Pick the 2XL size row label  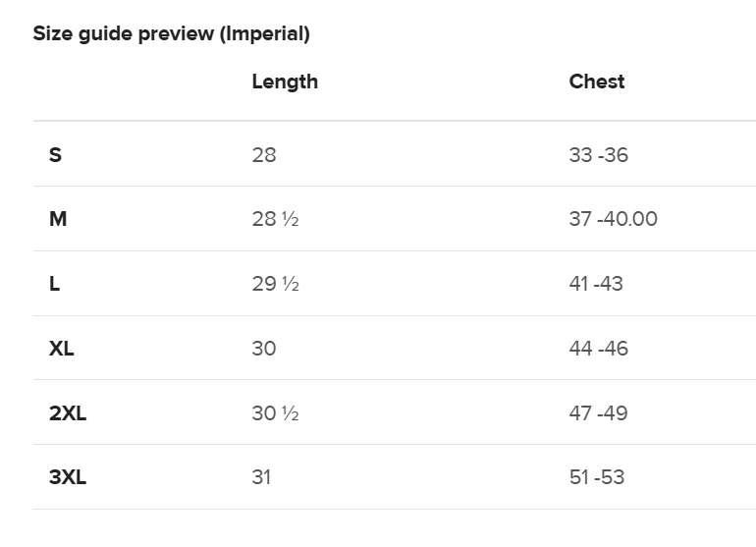tap(68, 413)
